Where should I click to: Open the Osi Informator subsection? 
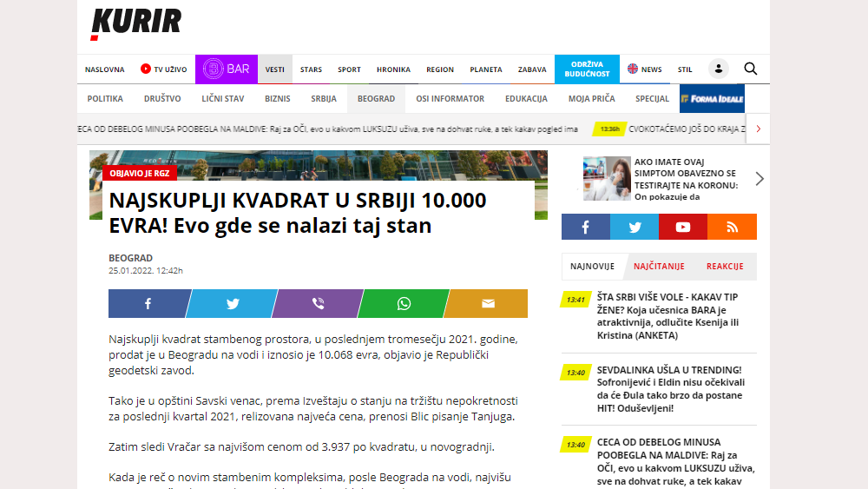(x=450, y=98)
